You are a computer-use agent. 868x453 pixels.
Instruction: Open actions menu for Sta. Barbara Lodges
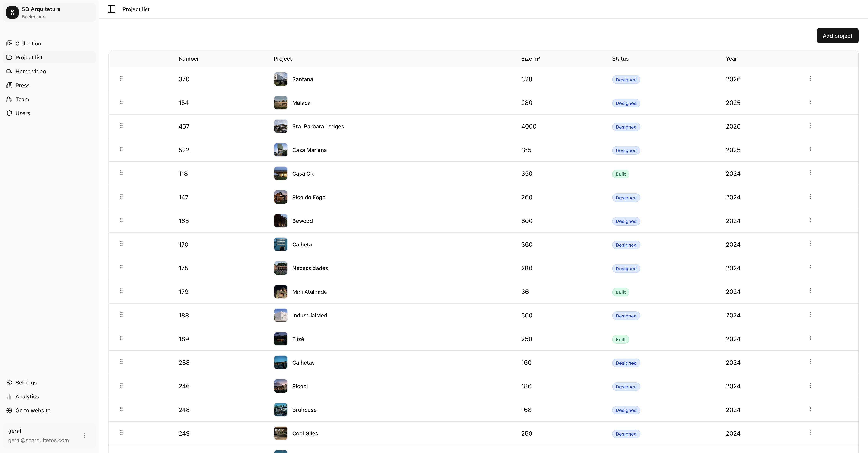[810, 125]
